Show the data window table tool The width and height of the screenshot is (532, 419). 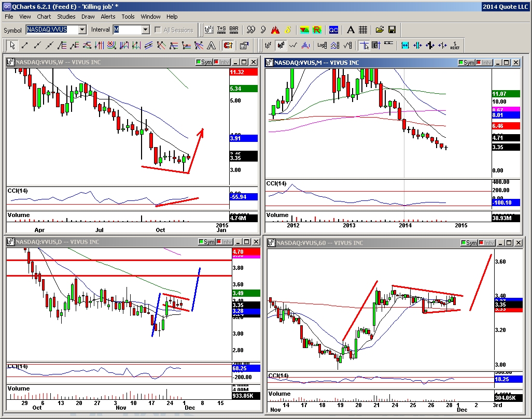tap(376, 45)
